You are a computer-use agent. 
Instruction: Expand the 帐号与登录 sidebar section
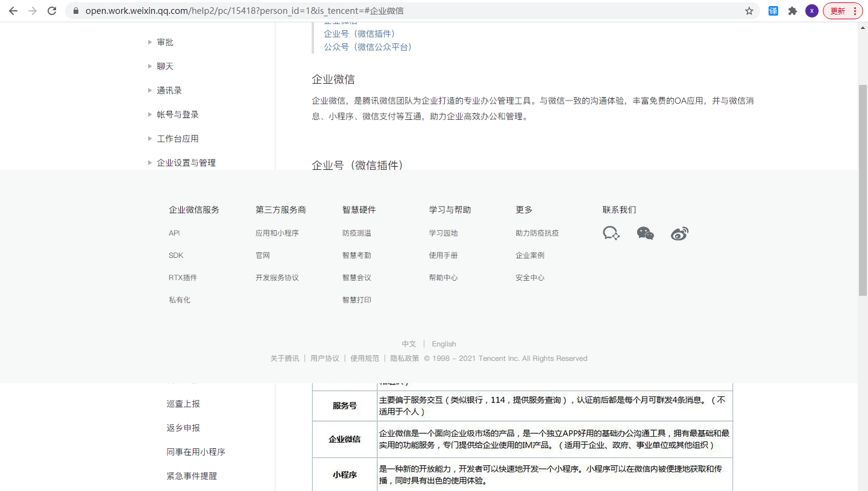178,114
